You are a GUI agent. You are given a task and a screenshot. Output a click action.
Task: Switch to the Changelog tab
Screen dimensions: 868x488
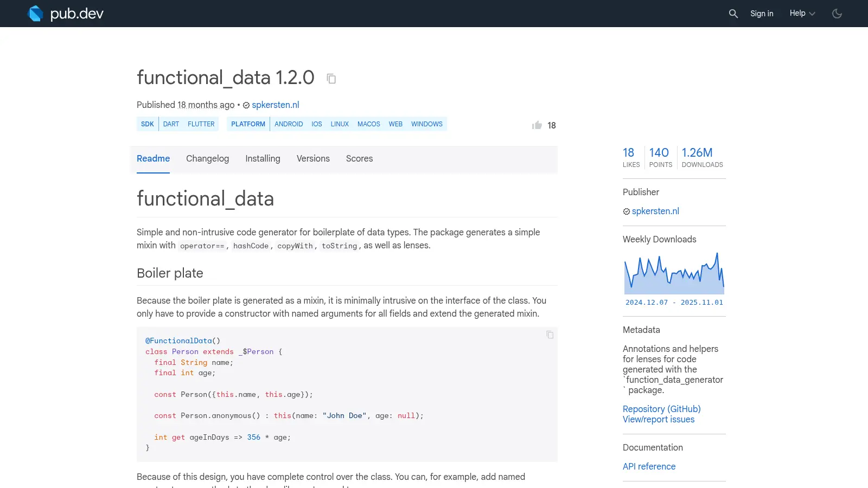(x=207, y=159)
